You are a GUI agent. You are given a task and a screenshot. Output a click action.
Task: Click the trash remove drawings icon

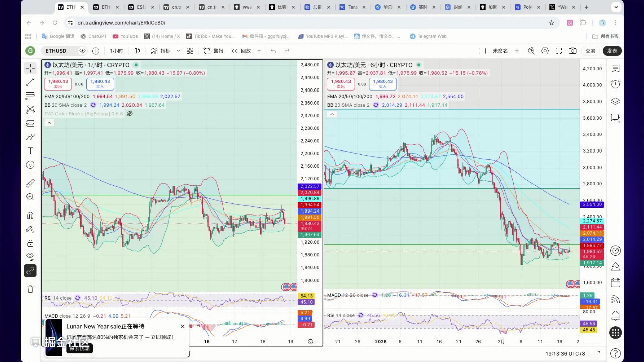click(x=30, y=289)
